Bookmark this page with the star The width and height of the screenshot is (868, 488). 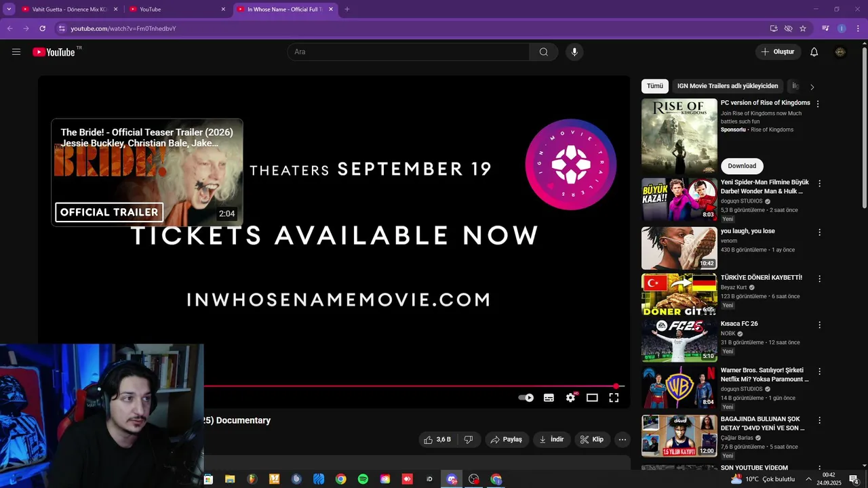803,28
